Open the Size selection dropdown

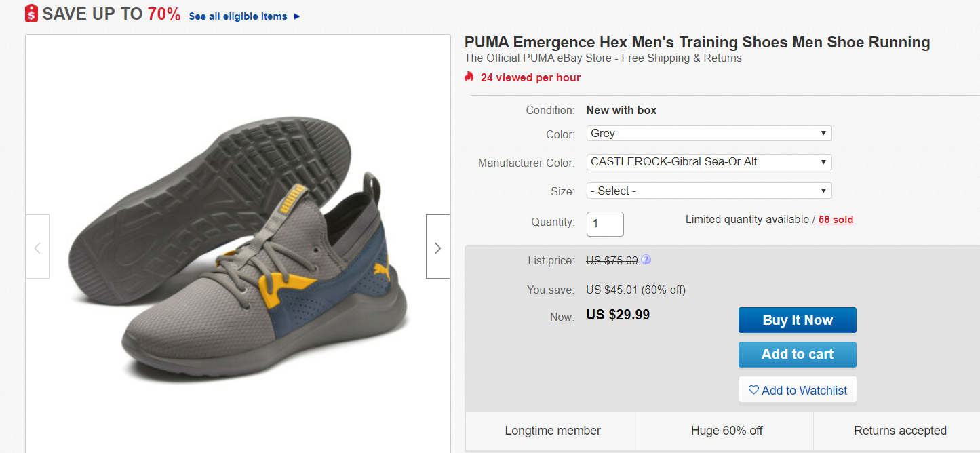709,191
